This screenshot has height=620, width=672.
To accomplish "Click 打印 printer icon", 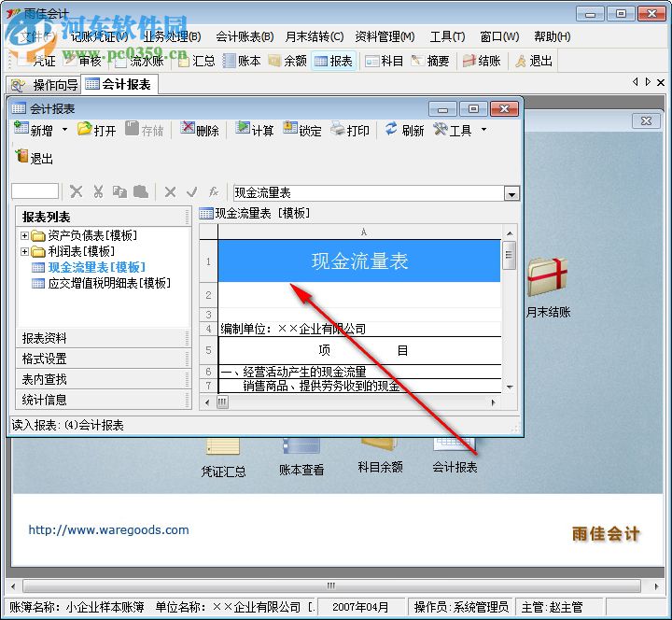I will click(x=350, y=130).
